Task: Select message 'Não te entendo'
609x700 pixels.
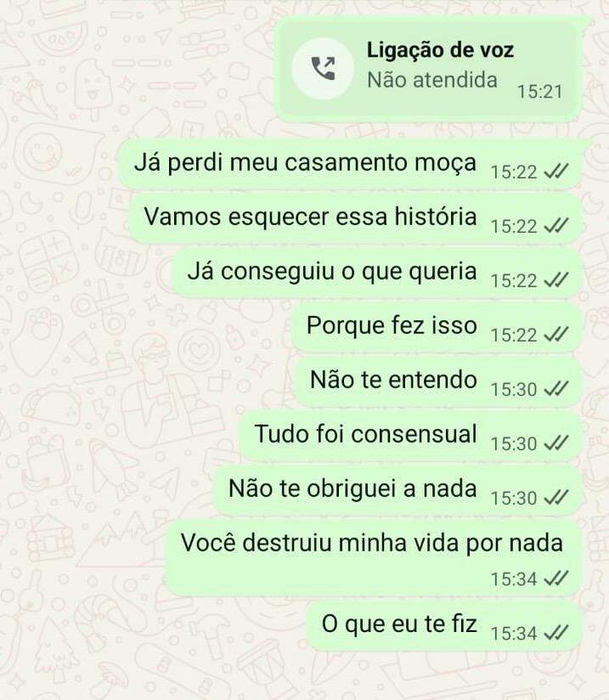Action: [438, 381]
